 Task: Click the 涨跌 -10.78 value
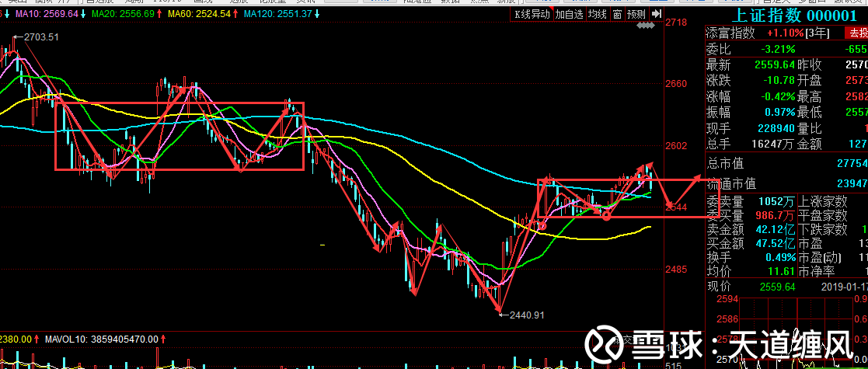pos(779,82)
